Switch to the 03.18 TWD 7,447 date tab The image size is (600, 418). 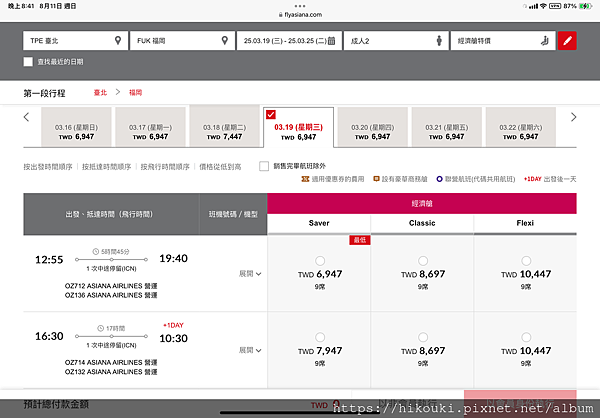click(x=224, y=126)
